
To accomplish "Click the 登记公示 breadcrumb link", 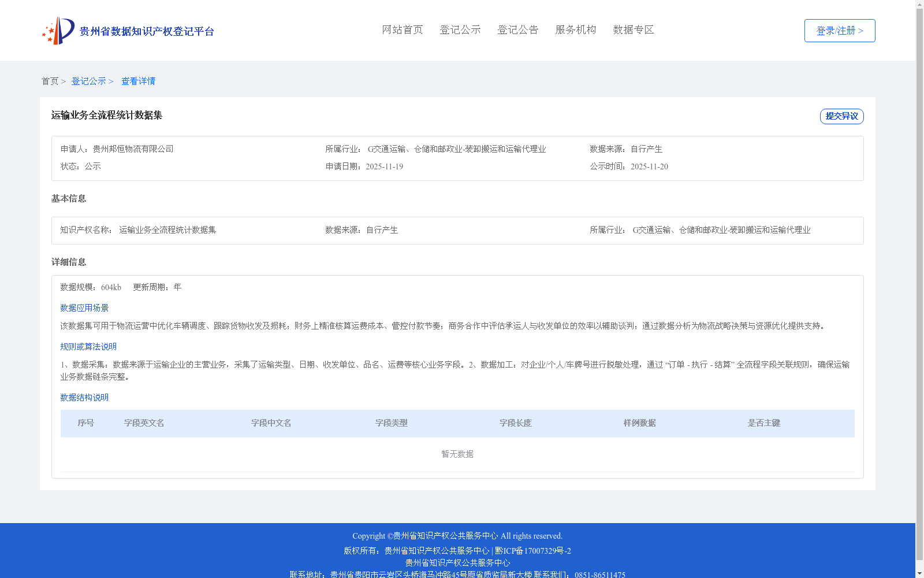I will 88,81.
